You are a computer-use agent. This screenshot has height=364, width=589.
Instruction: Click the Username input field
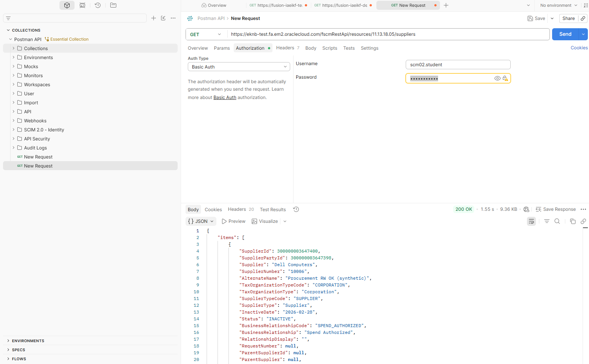tap(458, 65)
